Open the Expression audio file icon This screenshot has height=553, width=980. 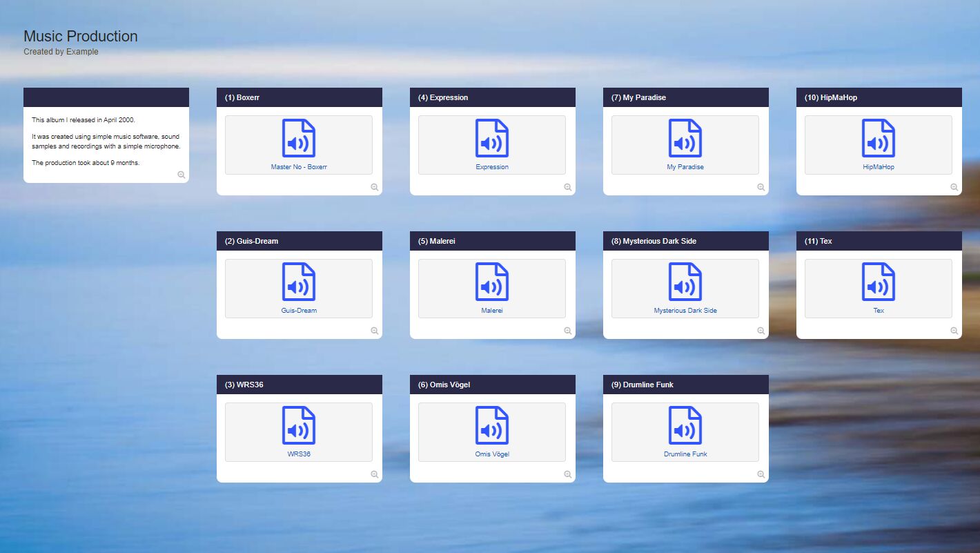492,138
